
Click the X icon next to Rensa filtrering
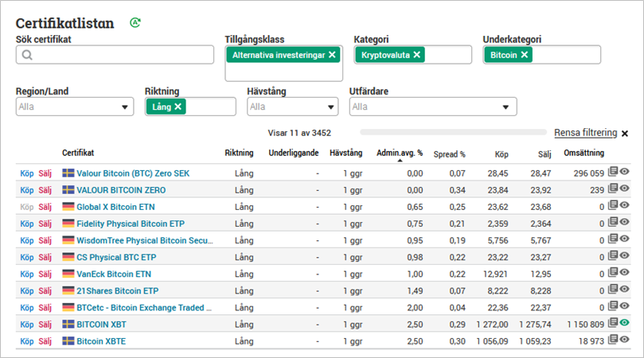625,134
